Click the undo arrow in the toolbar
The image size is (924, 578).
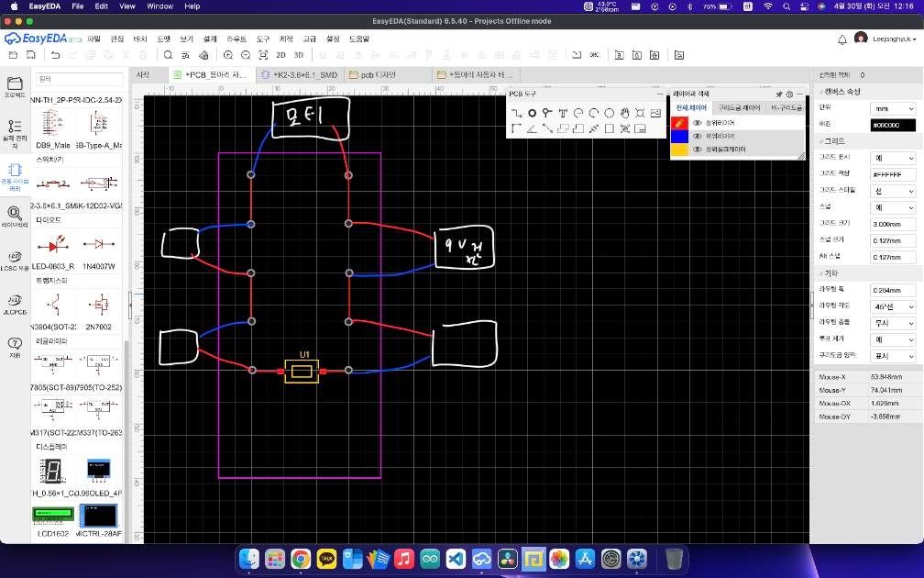(56, 56)
